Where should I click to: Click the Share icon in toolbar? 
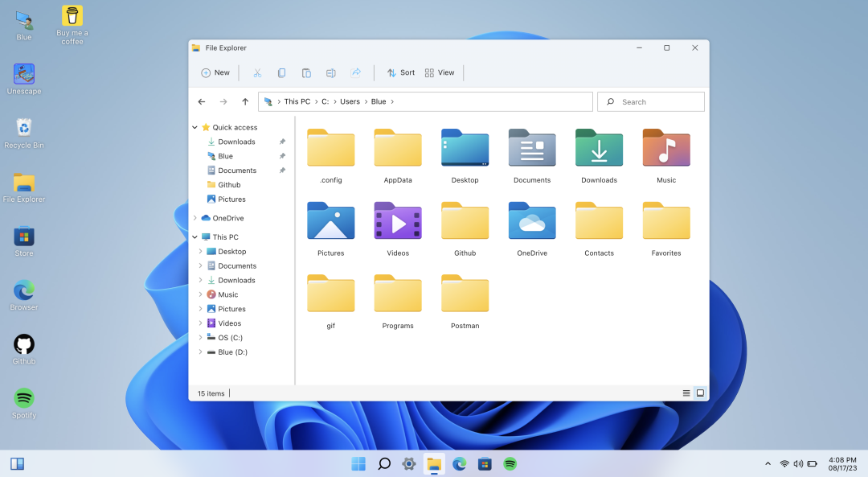coord(356,72)
